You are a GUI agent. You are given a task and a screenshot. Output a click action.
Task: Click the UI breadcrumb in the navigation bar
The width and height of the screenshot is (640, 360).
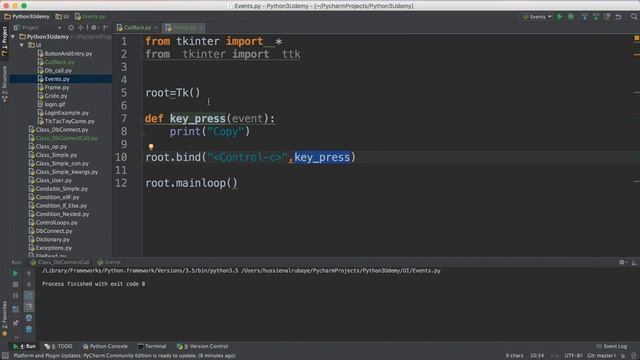tap(62, 17)
